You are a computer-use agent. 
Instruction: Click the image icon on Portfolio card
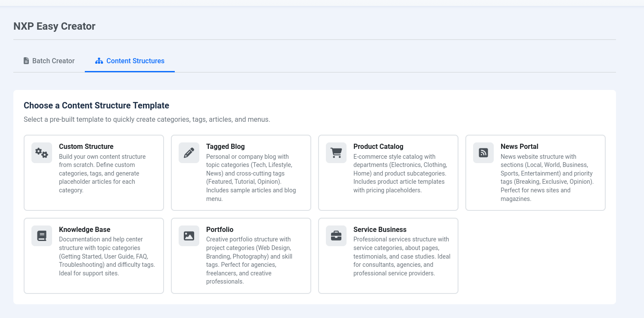point(189,236)
